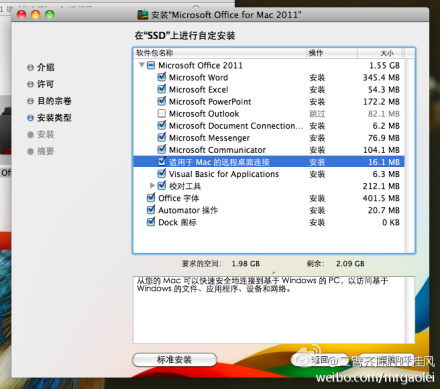Uncheck the Microsoft Communicator checkbox
Screen dimensions: 440x389
[162, 149]
